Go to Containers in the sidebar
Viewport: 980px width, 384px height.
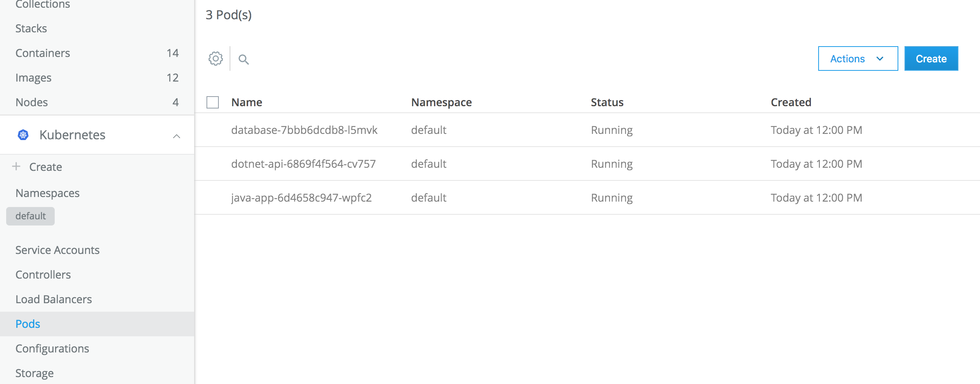click(43, 53)
